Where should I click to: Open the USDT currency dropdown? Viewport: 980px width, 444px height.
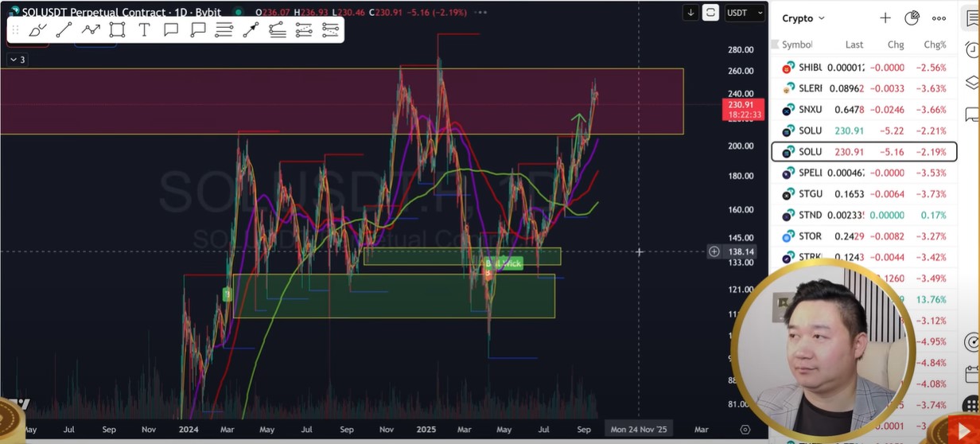[x=745, y=13]
